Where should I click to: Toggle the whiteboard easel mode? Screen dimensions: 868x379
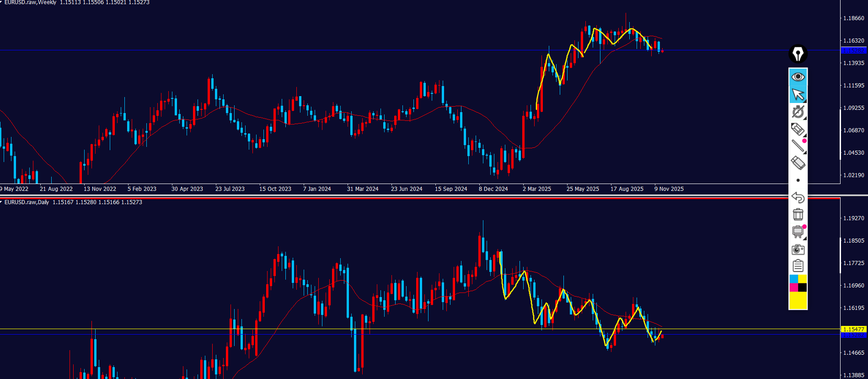pos(798,232)
